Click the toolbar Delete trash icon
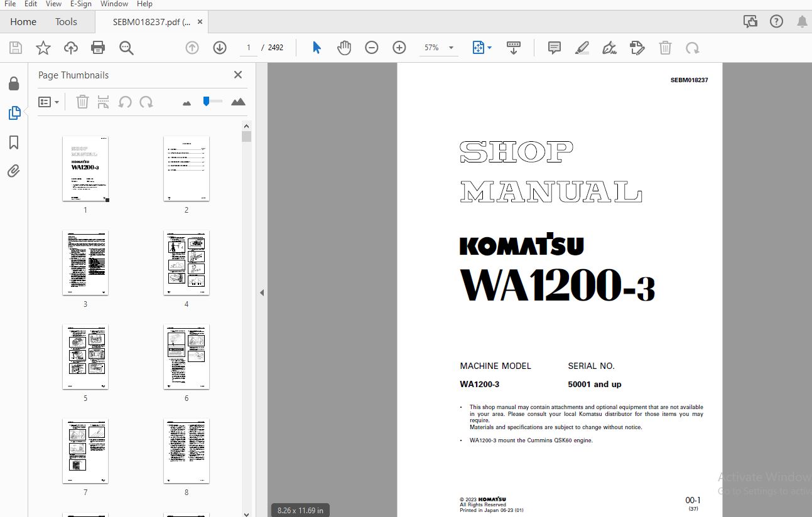Screen dimensions: 812x517 click(x=665, y=48)
